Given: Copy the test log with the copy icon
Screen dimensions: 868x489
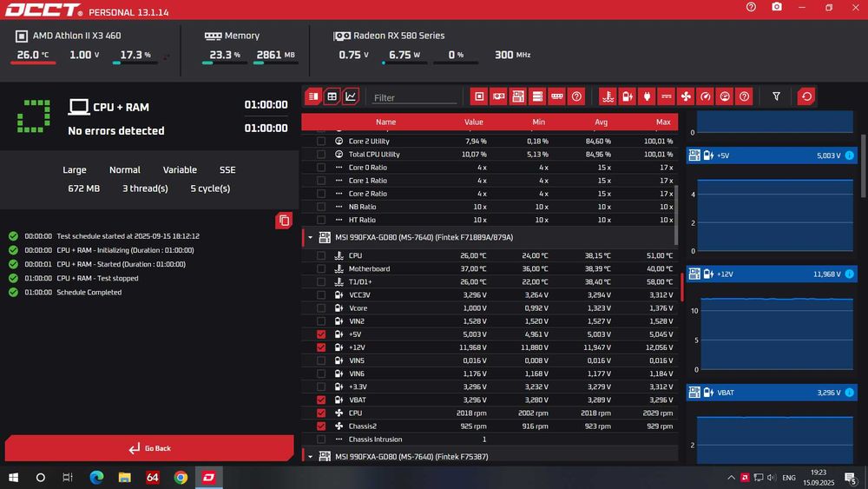Looking at the screenshot, I should 284,221.
